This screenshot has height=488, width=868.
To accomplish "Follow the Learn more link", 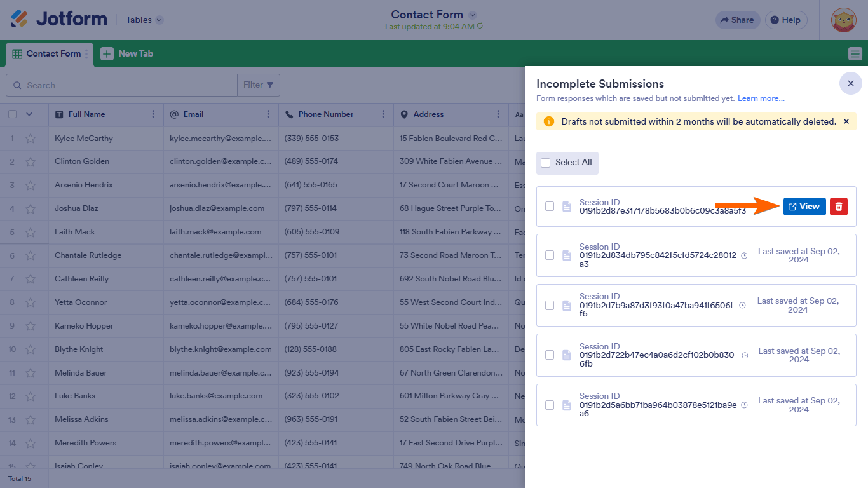I will pyautogui.click(x=761, y=98).
